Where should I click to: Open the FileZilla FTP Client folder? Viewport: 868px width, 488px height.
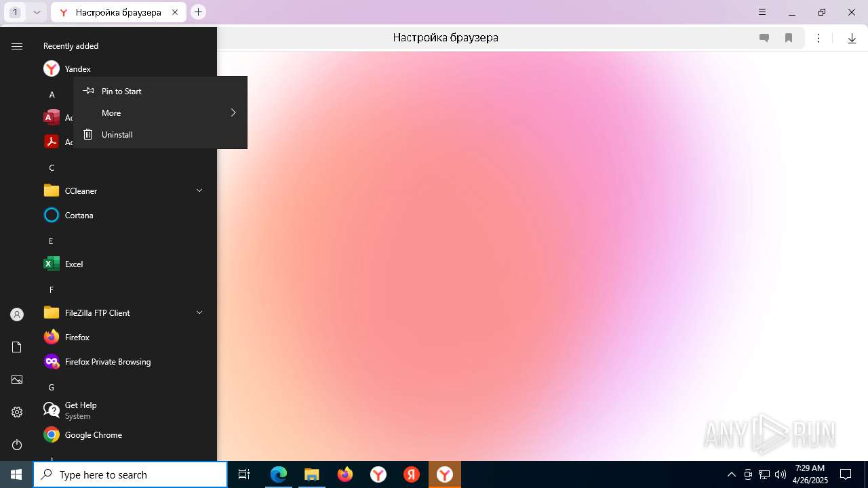(x=125, y=312)
